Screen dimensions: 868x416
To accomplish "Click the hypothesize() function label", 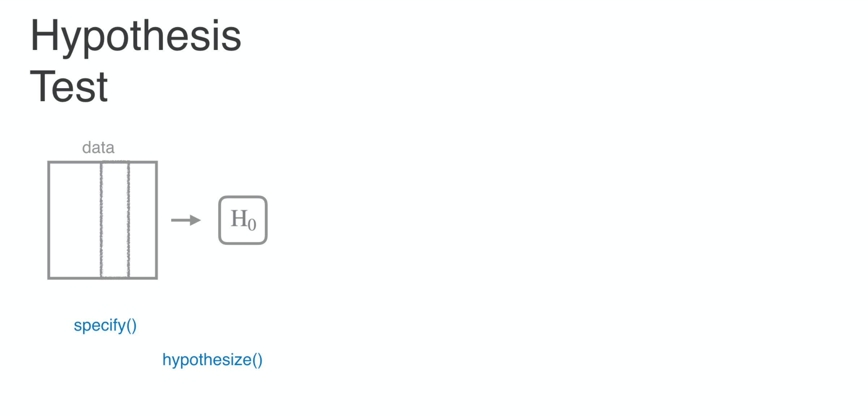I will click(x=212, y=360).
